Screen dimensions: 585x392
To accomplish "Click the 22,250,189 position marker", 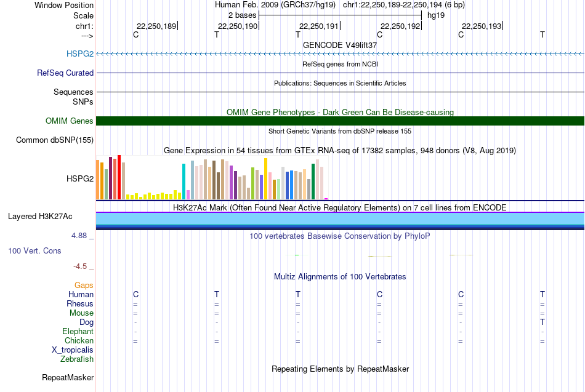I will pyautogui.click(x=156, y=26).
